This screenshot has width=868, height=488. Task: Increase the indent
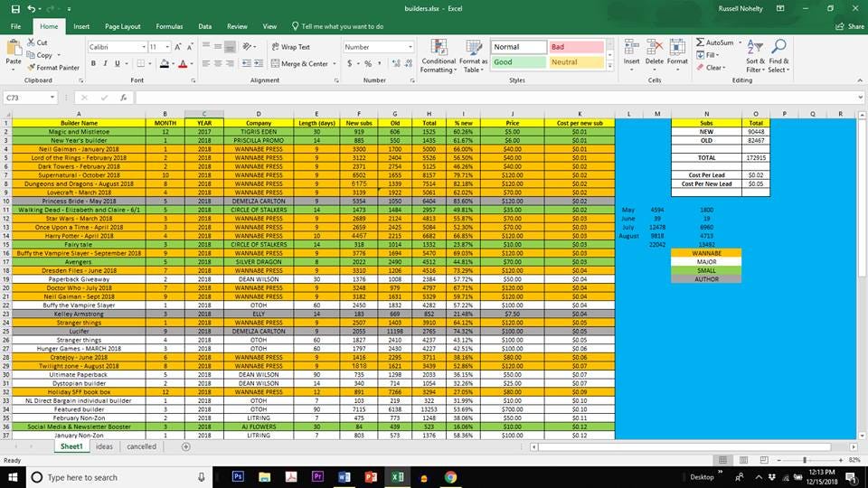(x=259, y=64)
